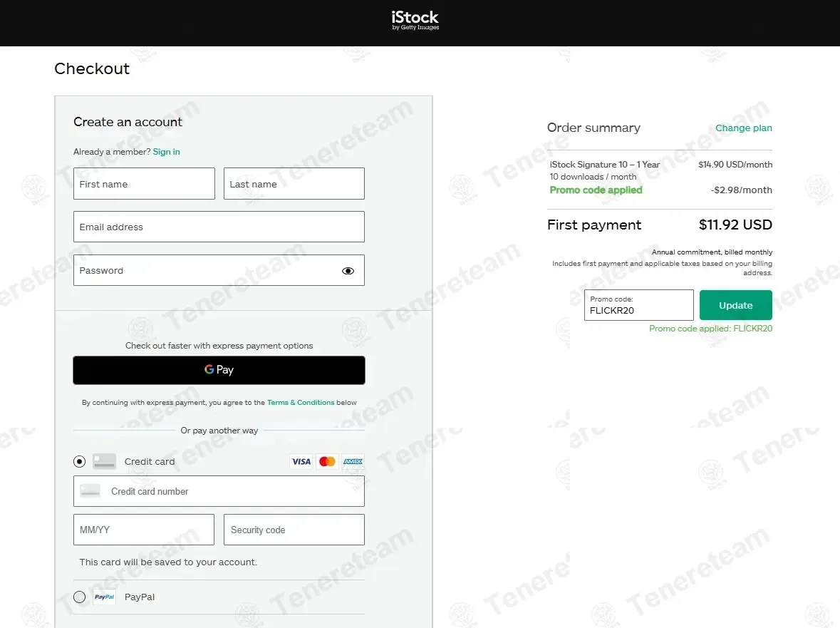Focus the First name field
The width and height of the screenshot is (840, 628).
[x=144, y=184]
